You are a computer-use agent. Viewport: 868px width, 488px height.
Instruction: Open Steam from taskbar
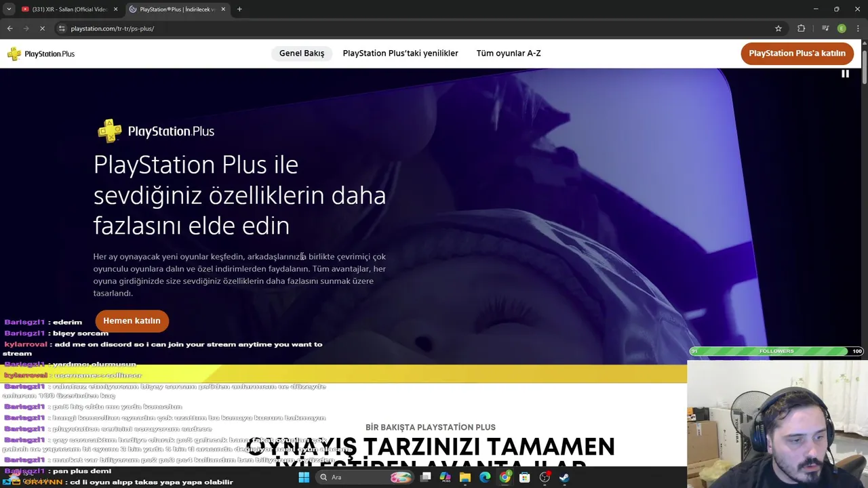pyautogui.click(x=564, y=477)
